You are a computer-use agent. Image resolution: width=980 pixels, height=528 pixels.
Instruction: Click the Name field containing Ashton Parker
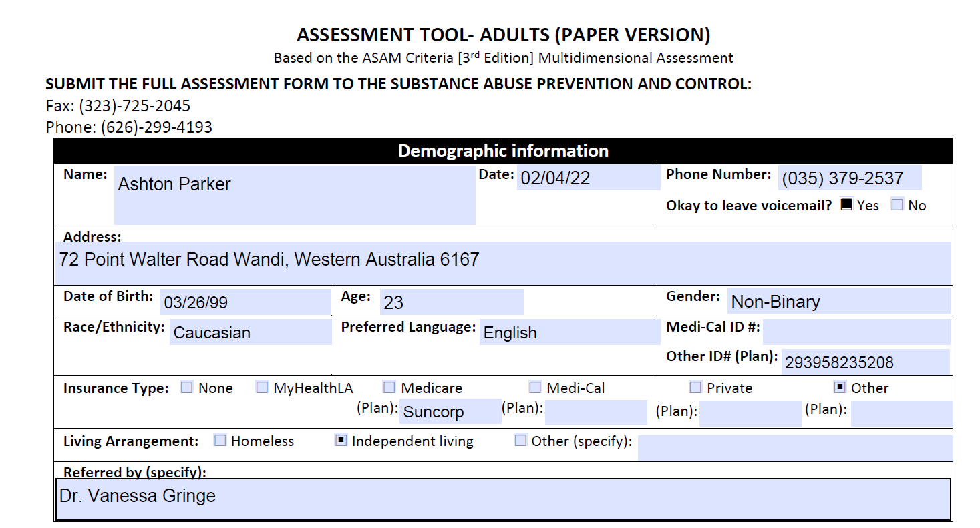294,194
